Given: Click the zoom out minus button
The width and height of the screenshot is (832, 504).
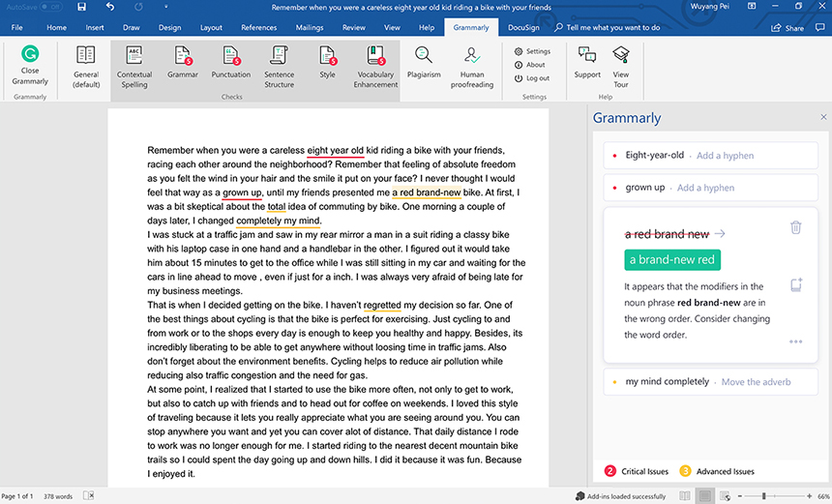Looking at the screenshot, I should (x=740, y=496).
